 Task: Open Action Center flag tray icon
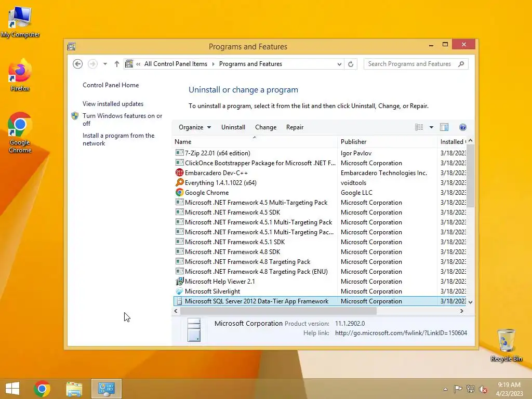pos(458,389)
